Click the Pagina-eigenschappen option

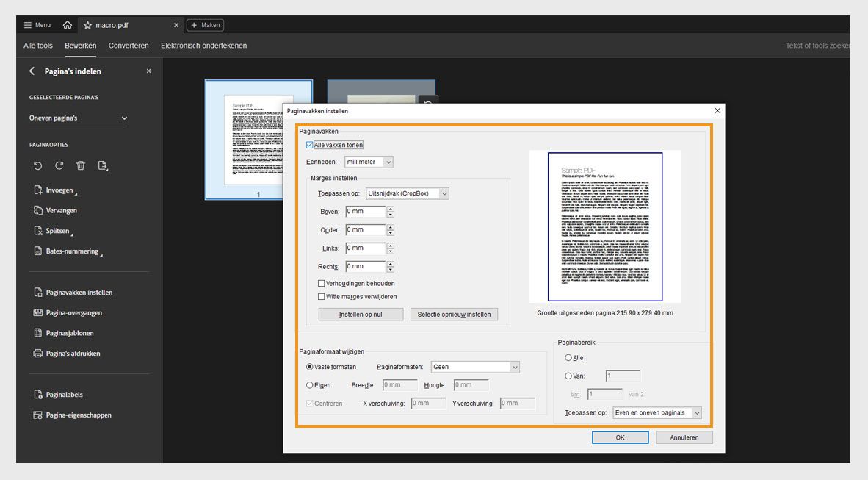(79, 415)
